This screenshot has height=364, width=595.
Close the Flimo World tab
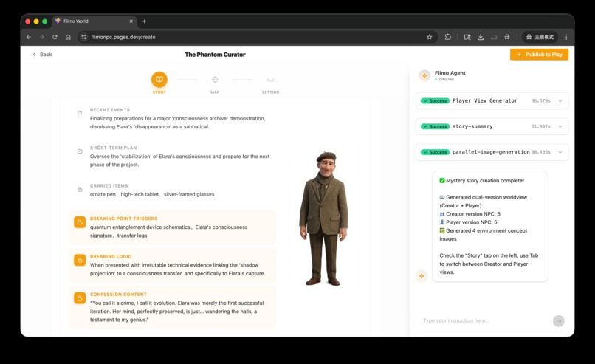click(131, 21)
